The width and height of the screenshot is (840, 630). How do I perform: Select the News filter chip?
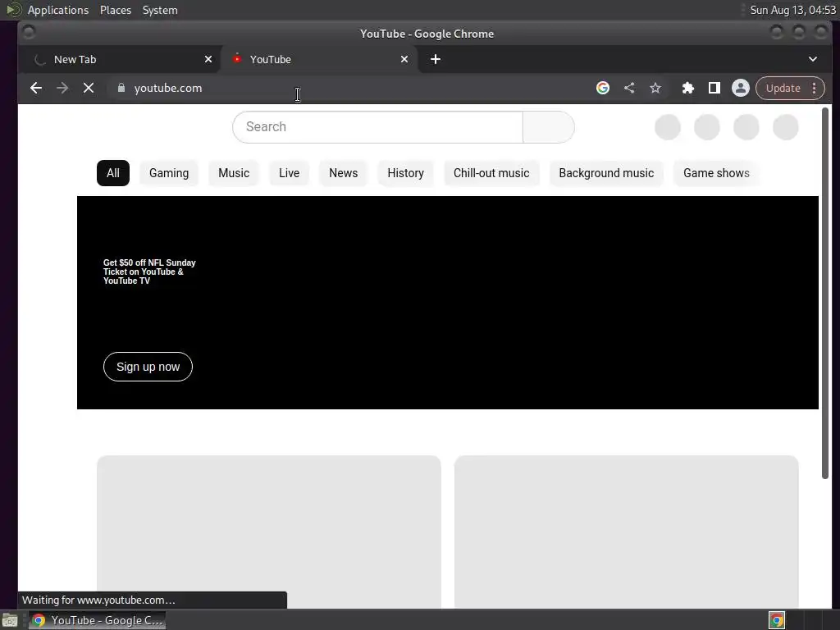344,173
